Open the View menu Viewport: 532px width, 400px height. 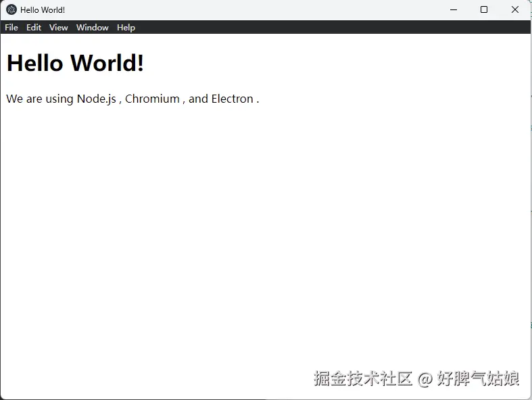click(x=58, y=28)
